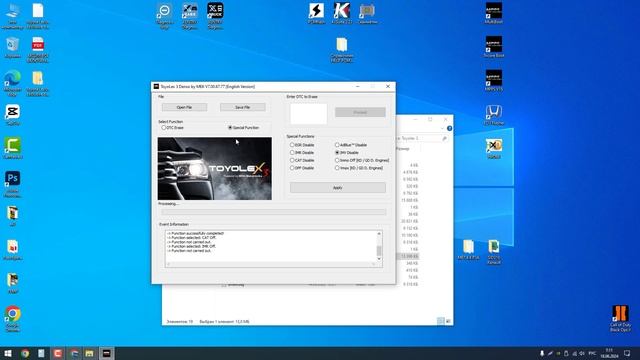Screen dimensions: 640x360
Task: Click the Open File button
Action: 184,107
